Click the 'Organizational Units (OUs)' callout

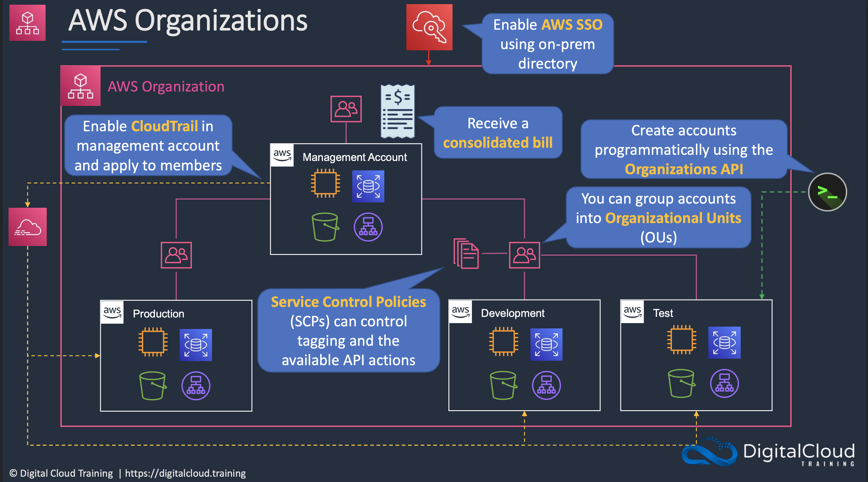point(658,217)
